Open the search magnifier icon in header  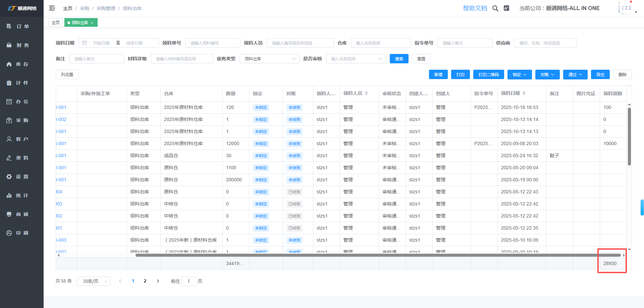(495, 8)
